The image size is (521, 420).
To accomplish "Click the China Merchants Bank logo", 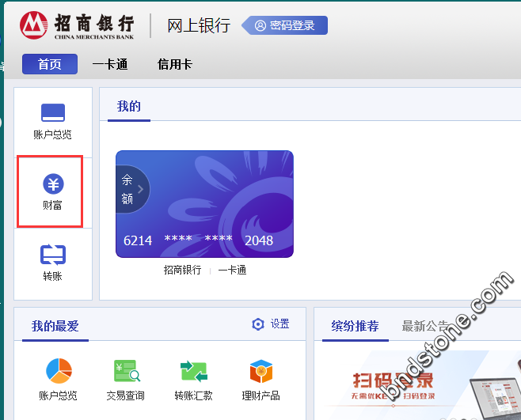I will [77, 25].
